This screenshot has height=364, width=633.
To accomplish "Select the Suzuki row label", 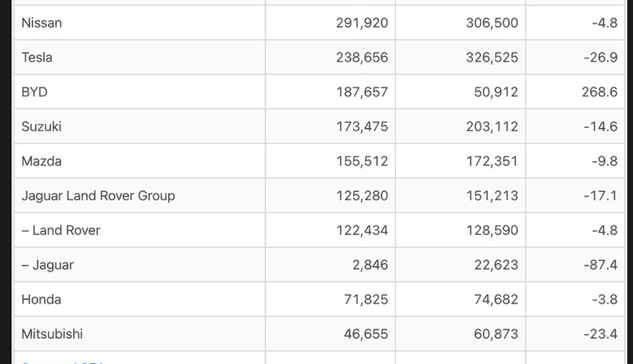I will pyautogui.click(x=41, y=127).
